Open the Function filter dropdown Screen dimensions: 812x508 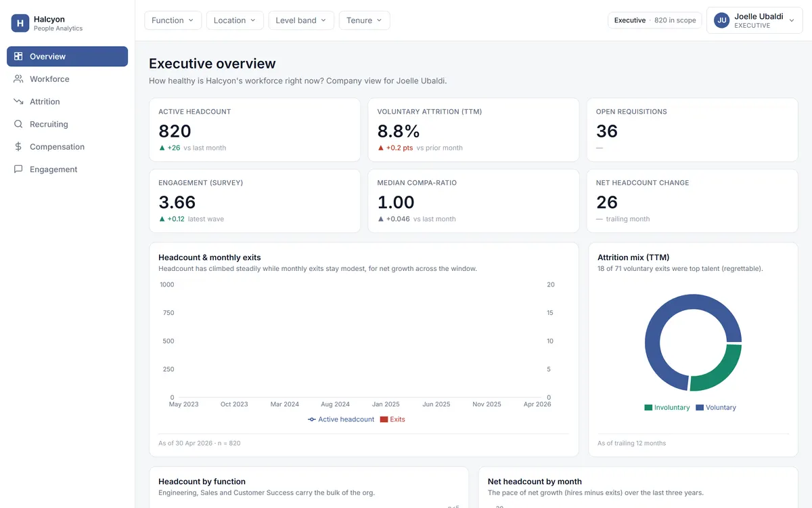tap(173, 20)
